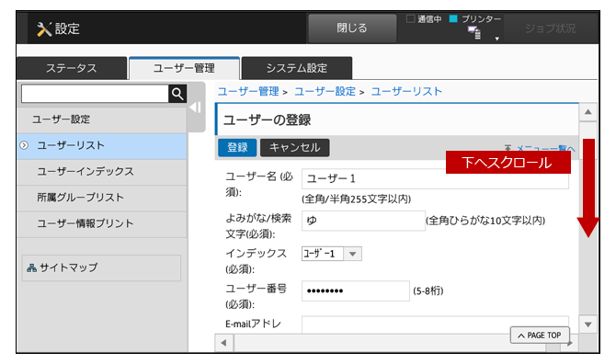Click the horizontal scrollbar left arrow

pyautogui.click(x=224, y=343)
